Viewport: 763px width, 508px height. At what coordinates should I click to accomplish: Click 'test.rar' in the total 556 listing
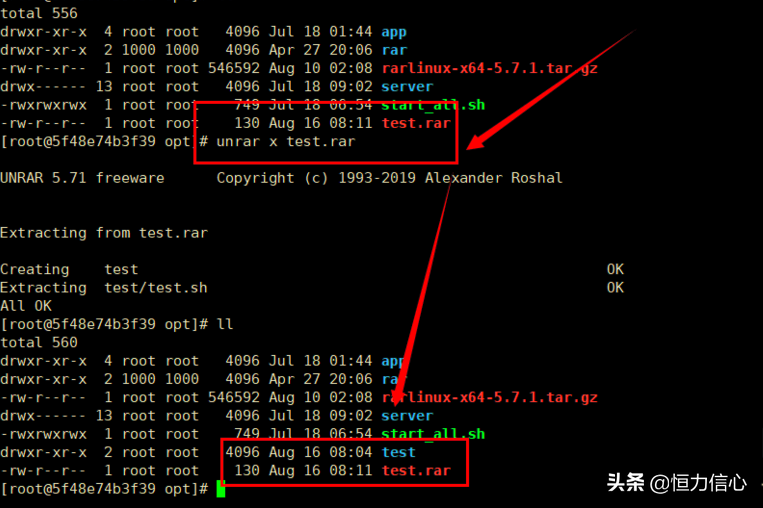(x=416, y=123)
